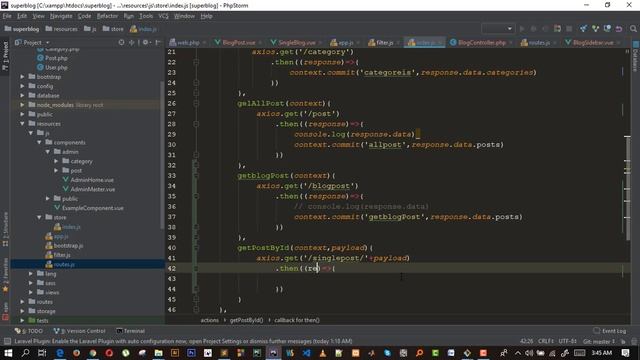Open the Refactor menu
This screenshot has width=640, height=360.
coord(107,16)
